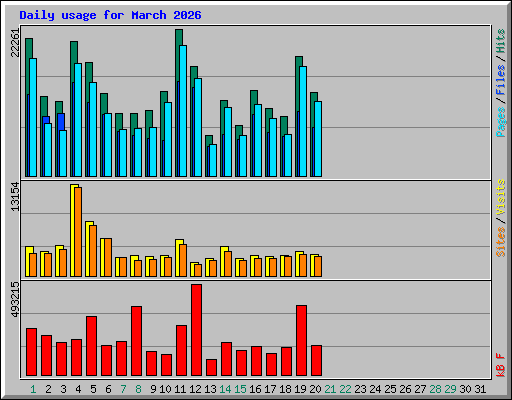
Task: Select day 20 on the date axis
Action: pos(315,389)
